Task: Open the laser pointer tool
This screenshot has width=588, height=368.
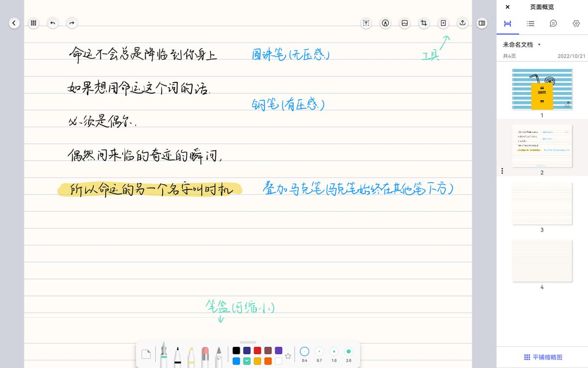Action: coord(385,23)
